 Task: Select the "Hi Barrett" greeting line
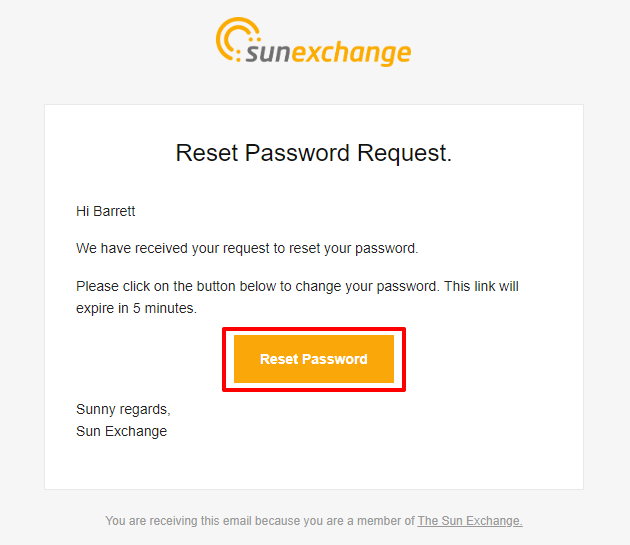click(106, 211)
